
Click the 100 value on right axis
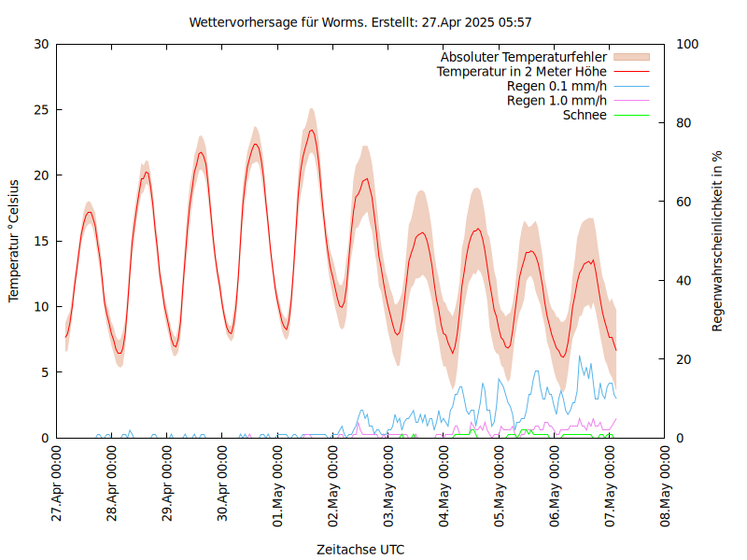click(686, 44)
